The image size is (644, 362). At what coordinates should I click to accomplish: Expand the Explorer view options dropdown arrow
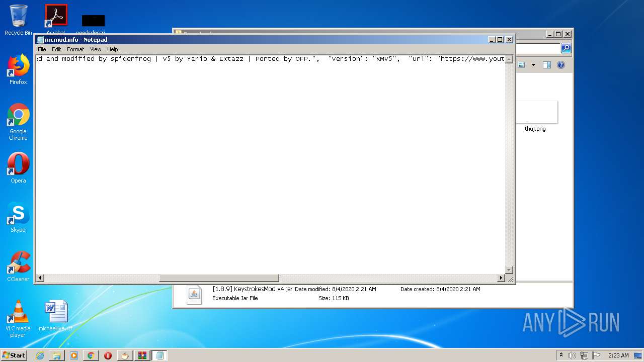pyautogui.click(x=533, y=65)
